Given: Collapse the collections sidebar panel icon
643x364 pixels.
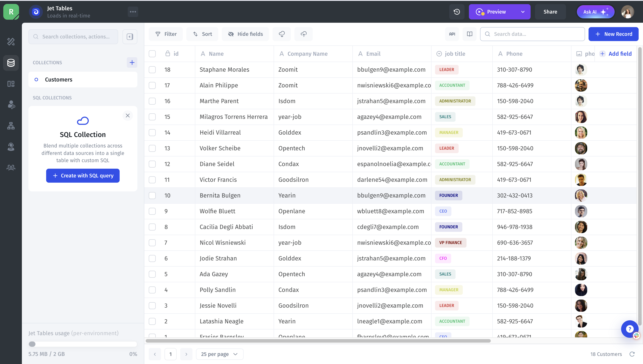Looking at the screenshot, I should click(130, 37).
